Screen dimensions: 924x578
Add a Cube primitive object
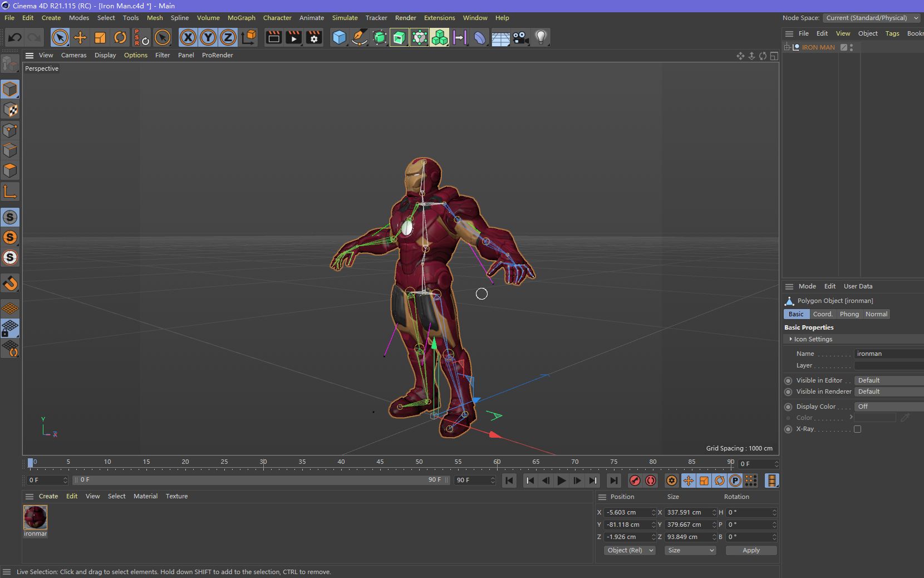(x=339, y=38)
